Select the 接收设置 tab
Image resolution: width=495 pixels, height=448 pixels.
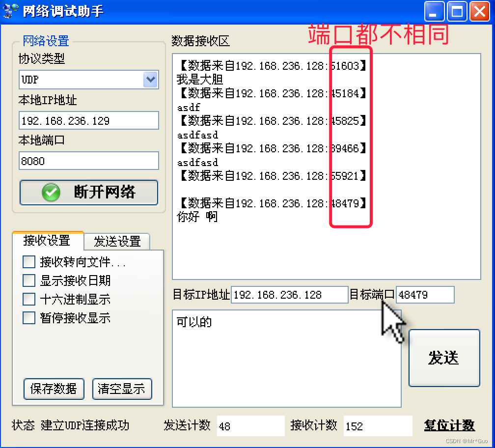(x=48, y=240)
